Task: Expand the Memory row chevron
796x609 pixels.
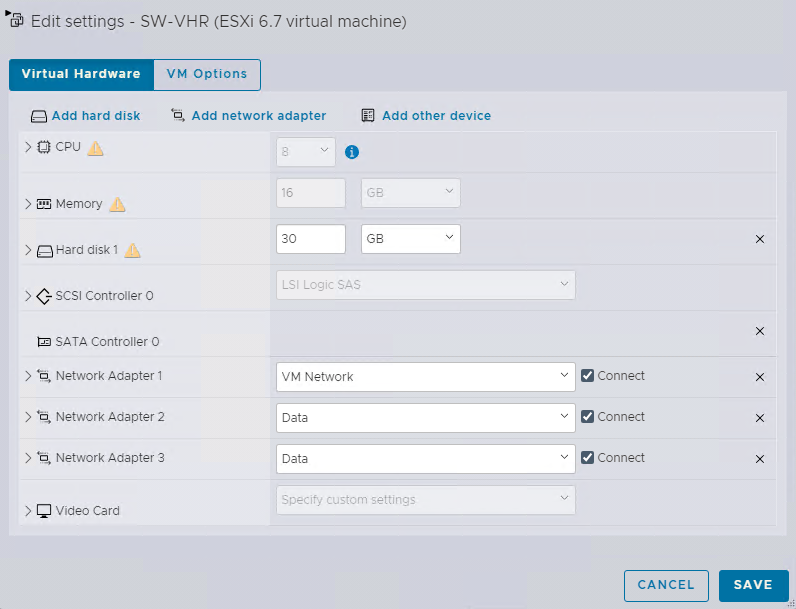Action: coord(28,204)
